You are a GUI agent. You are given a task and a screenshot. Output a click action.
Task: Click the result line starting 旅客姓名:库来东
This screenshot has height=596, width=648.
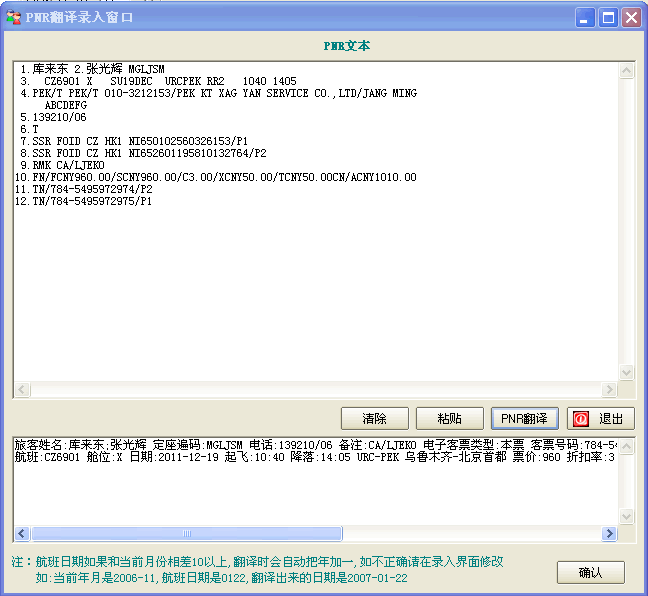coord(316,445)
